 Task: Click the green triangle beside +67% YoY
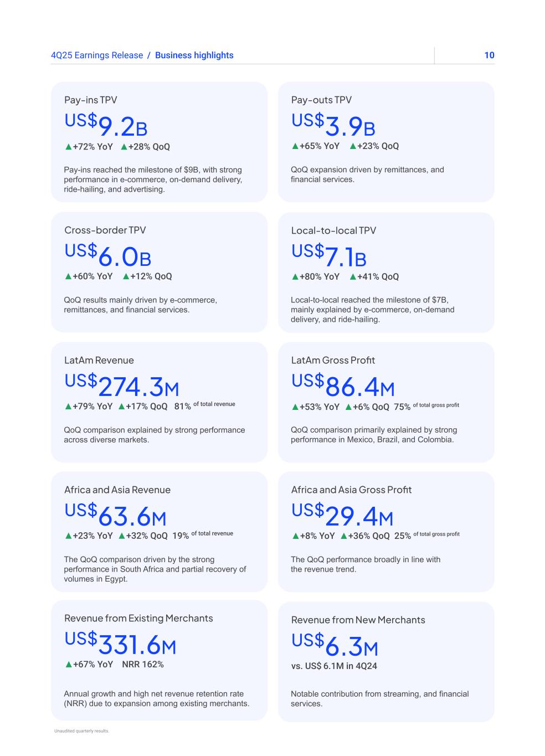coord(69,665)
